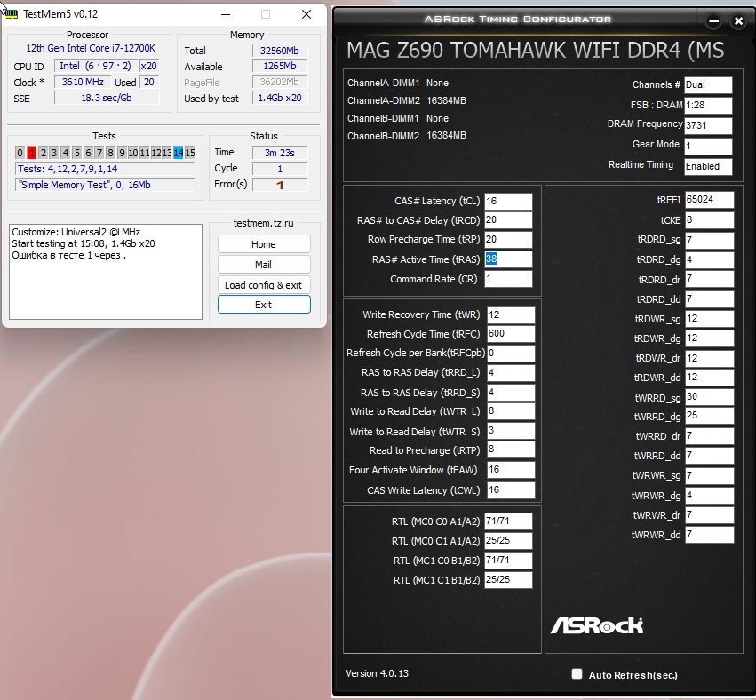The width and height of the screenshot is (756, 700).
Task: Click the tWTR_S value field
Action: [511, 431]
